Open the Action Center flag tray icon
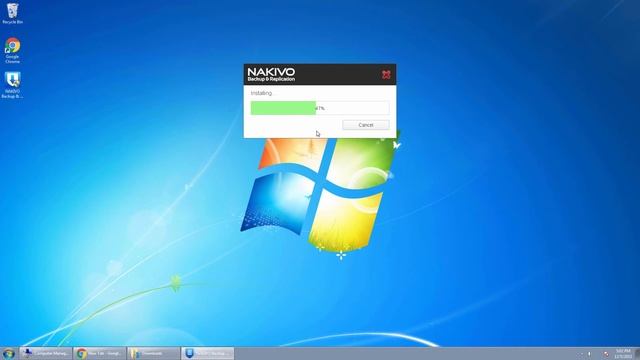640x360 pixels. pyautogui.click(x=589, y=354)
